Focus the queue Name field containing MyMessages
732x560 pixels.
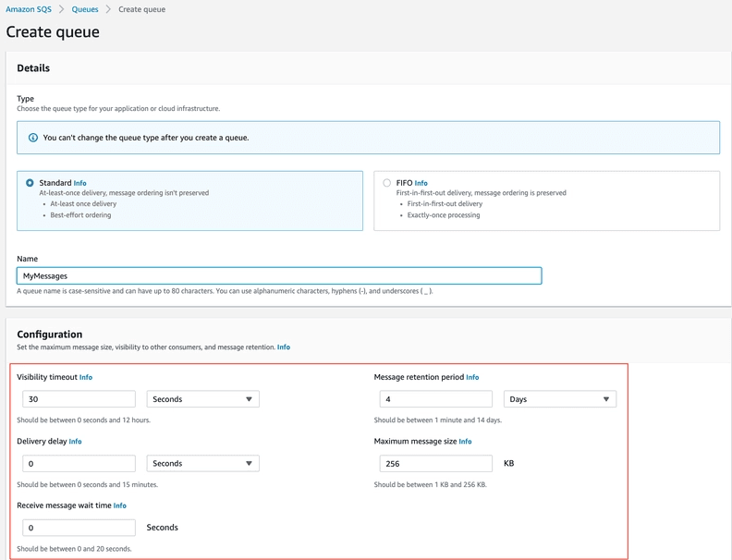[279, 275]
